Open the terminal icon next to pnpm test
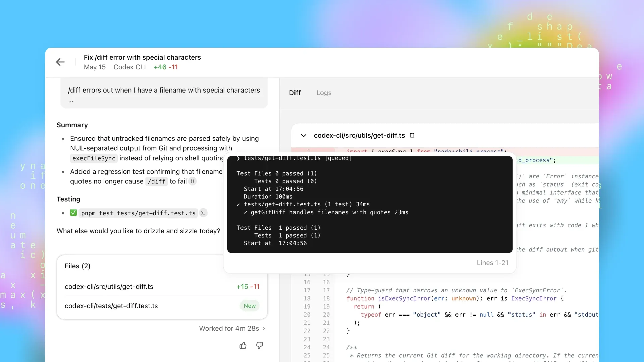 203,213
